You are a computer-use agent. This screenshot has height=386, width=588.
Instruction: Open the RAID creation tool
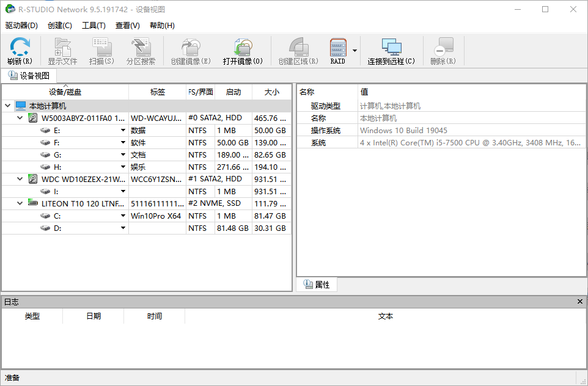click(338, 50)
